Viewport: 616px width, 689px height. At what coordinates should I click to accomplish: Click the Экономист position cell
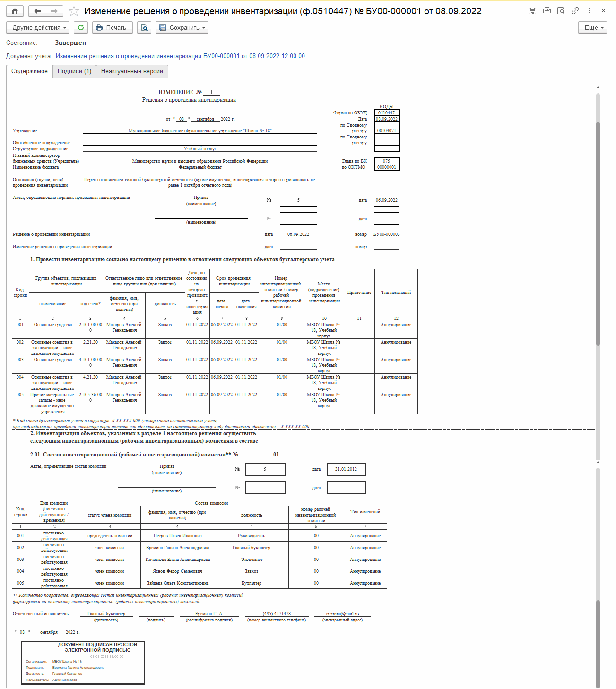point(252,560)
